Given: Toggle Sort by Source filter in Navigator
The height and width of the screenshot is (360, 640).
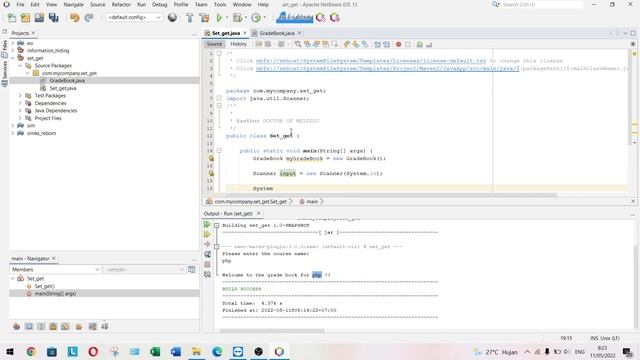Looking at the screenshot, I should point(104,327).
